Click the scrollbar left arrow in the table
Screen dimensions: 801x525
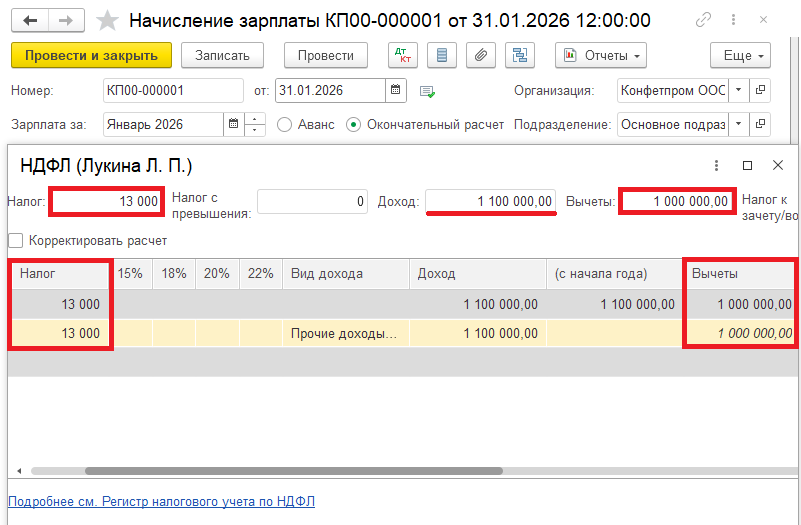tap(19, 471)
